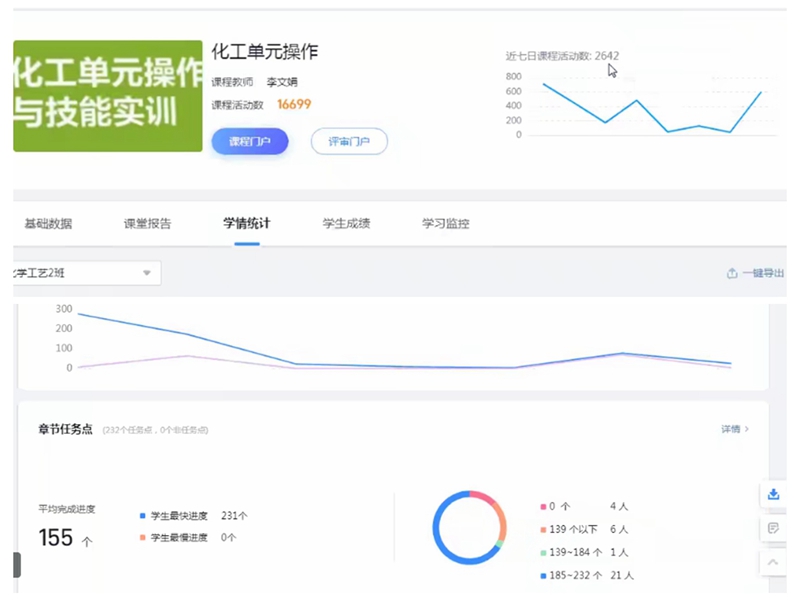
Task: Click the orange 139 个以下 legend swatch
Action: (543, 530)
